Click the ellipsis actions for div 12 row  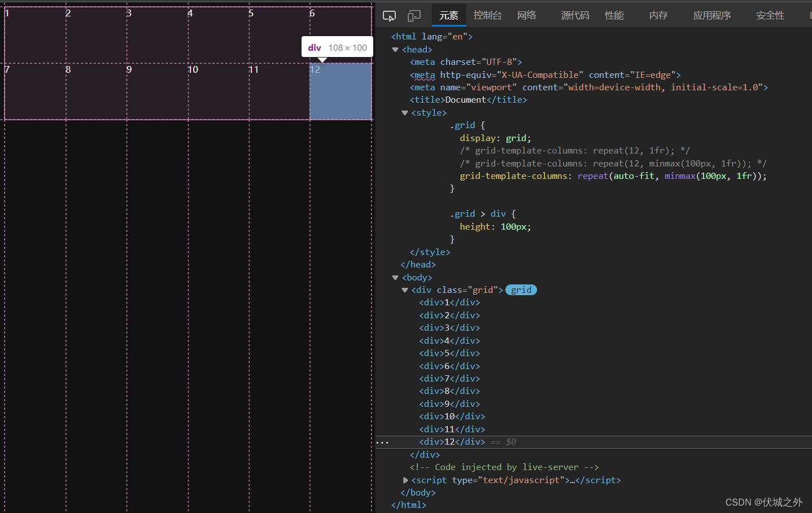(382, 442)
